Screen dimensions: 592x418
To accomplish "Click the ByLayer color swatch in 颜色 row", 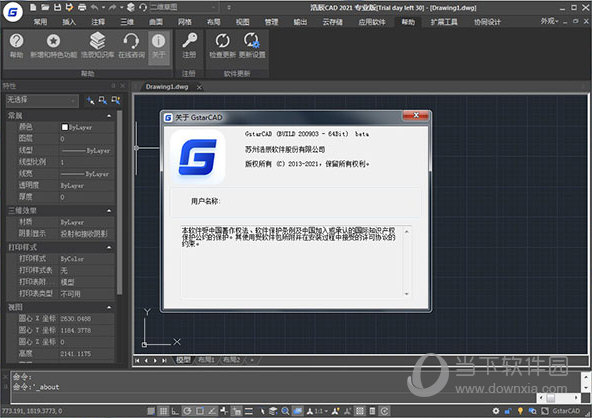I will pyautogui.click(x=65, y=127).
